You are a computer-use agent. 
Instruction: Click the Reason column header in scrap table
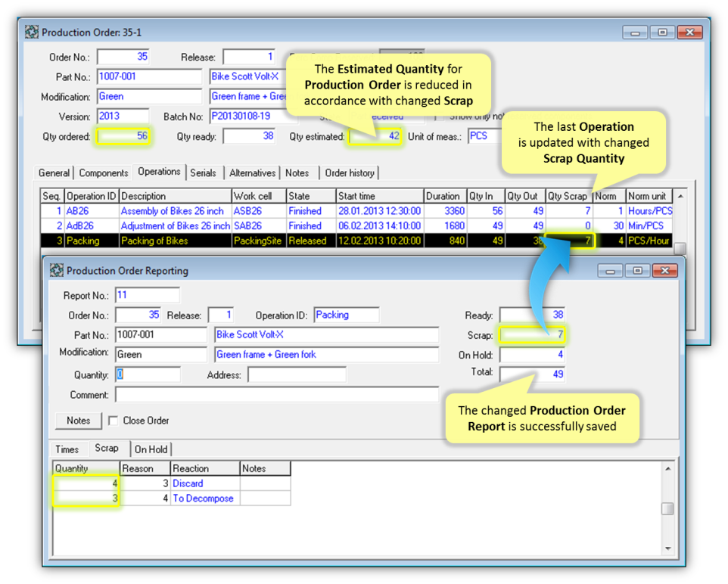click(x=145, y=468)
